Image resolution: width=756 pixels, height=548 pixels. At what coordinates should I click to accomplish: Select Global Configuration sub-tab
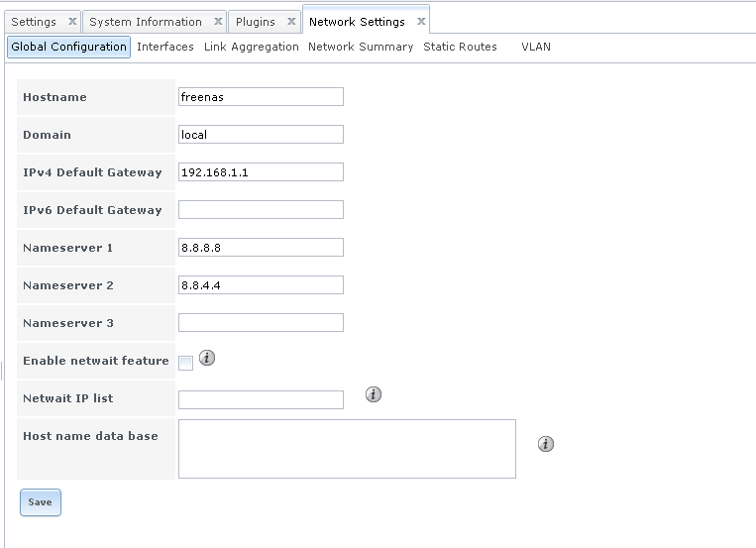point(69,47)
